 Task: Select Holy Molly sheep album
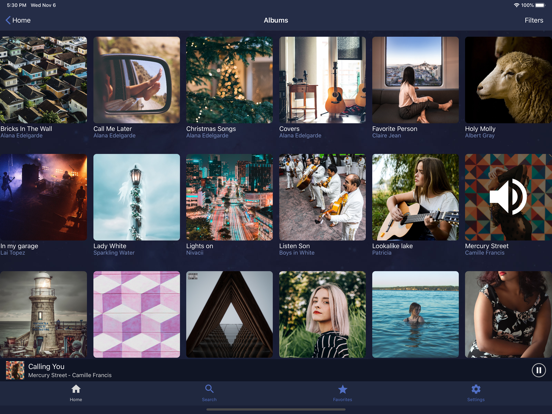[508, 80]
